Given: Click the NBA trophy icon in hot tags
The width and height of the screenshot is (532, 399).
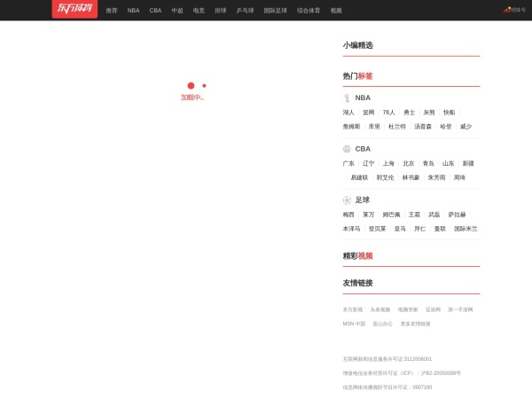Looking at the screenshot, I should tap(347, 98).
